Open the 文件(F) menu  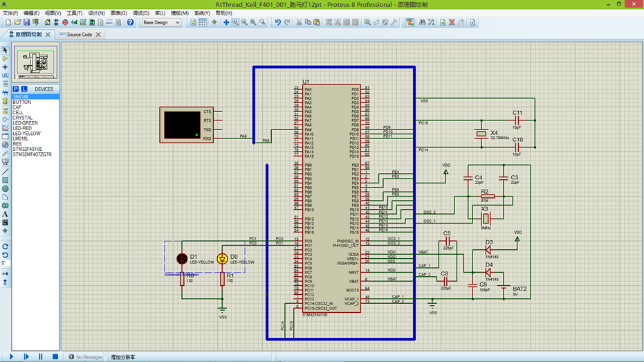coord(10,13)
